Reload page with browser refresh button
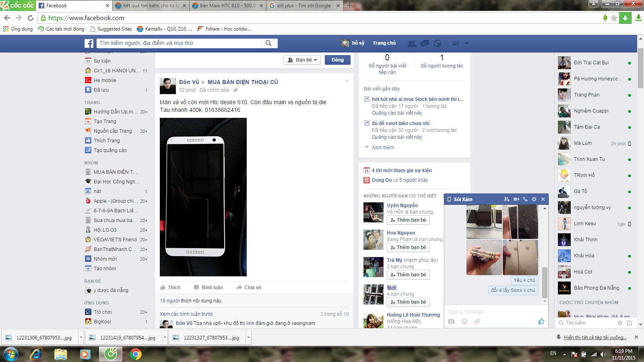Image resolution: width=644 pixels, height=362 pixels. pyautogui.click(x=31, y=18)
